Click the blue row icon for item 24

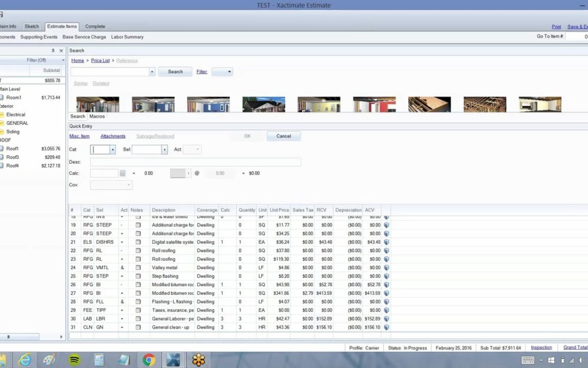[x=386, y=268]
